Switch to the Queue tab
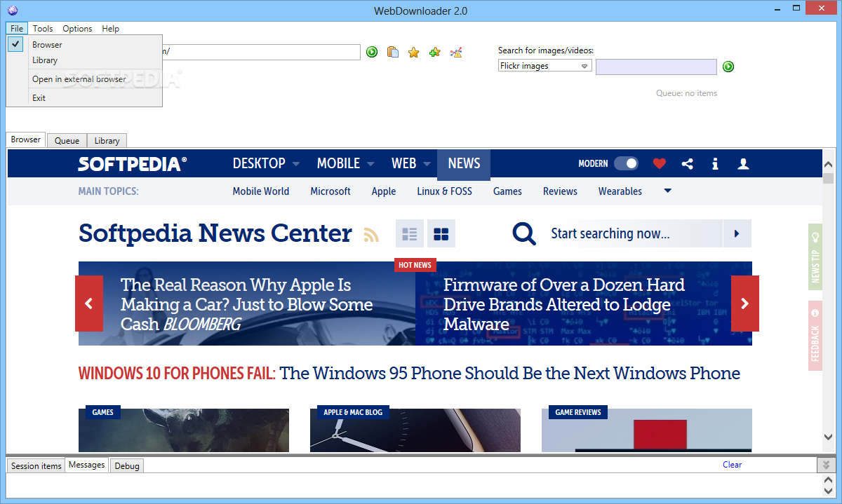 coord(67,141)
